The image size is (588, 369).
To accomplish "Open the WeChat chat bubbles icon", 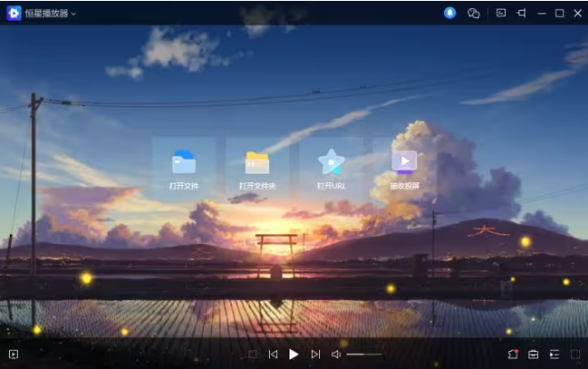I will (474, 13).
